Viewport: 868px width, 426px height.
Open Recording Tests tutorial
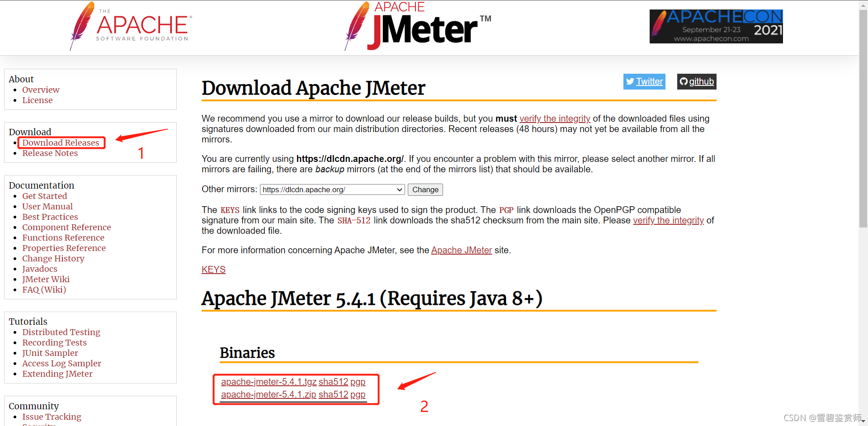pos(55,342)
